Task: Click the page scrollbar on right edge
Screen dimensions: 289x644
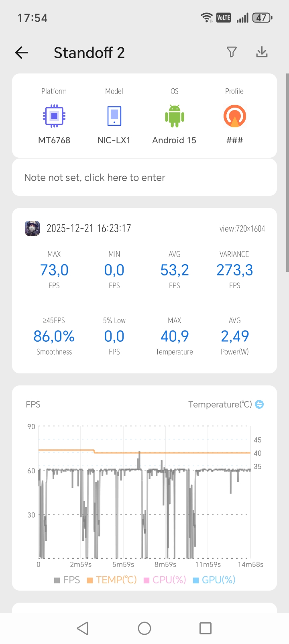Action: (x=287, y=173)
